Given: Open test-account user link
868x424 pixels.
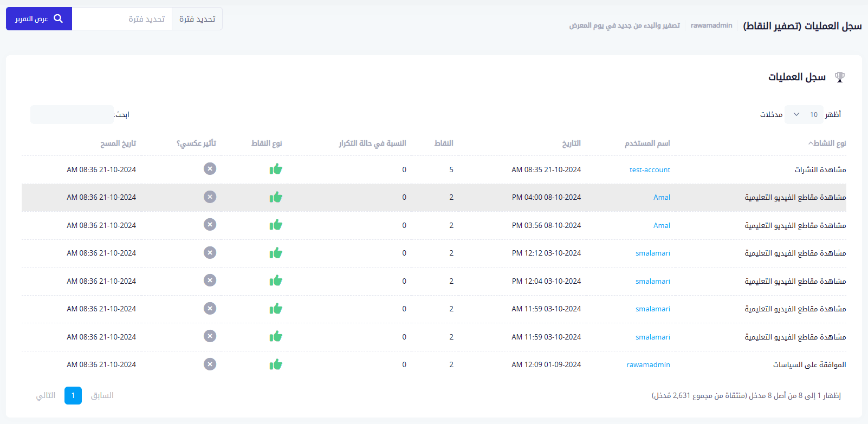Looking at the screenshot, I should [x=650, y=170].
